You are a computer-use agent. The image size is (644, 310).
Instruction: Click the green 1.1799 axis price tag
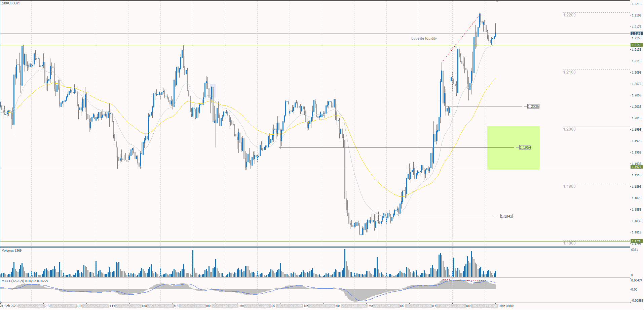637,241
